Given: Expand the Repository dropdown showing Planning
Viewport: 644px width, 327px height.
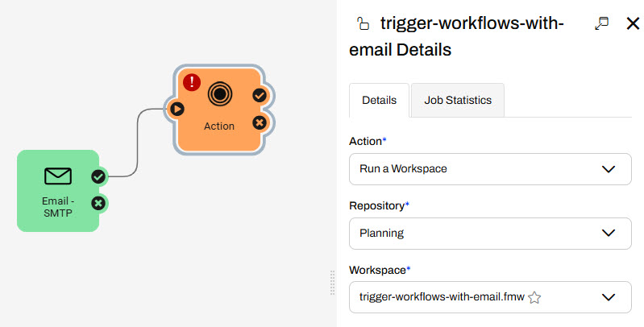Looking at the screenshot, I should [x=490, y=234].
